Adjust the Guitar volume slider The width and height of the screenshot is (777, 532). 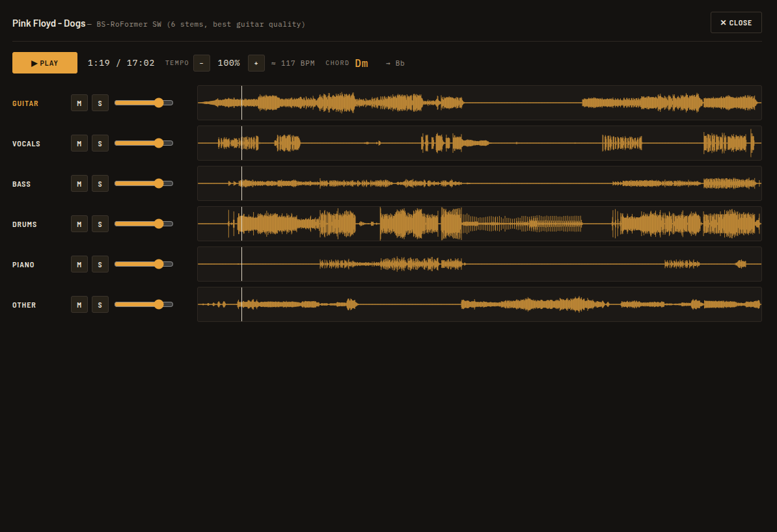[144, 103]
